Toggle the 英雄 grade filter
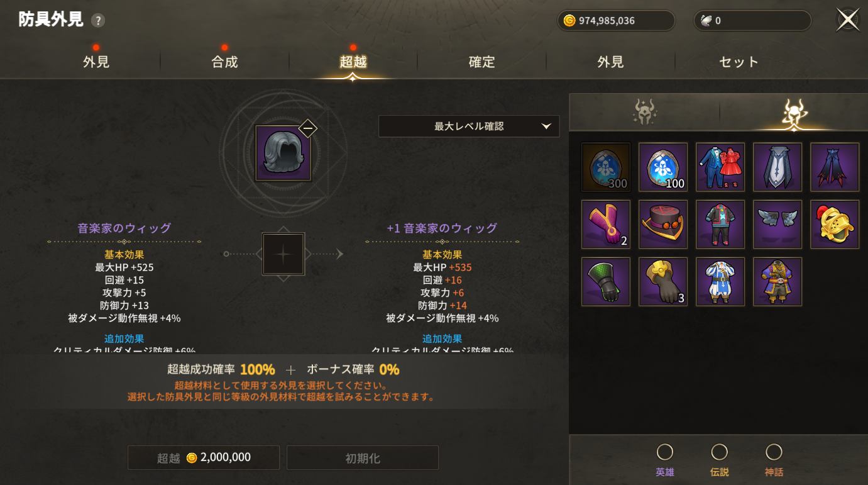Screen dimensions: 868x485 [665, 460]
